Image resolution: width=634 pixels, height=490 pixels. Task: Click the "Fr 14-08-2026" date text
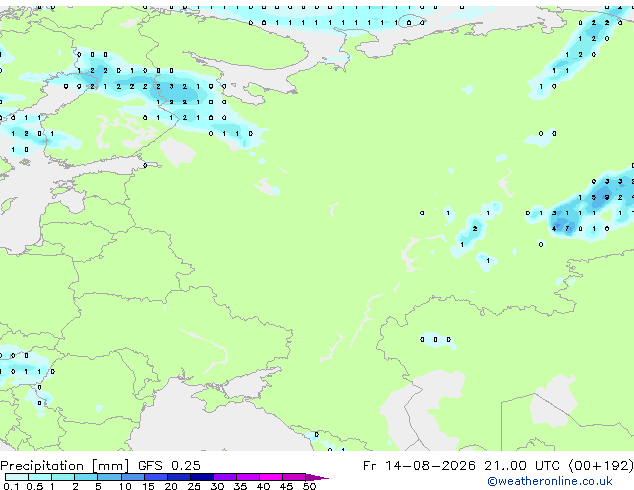tap(419, 466)
